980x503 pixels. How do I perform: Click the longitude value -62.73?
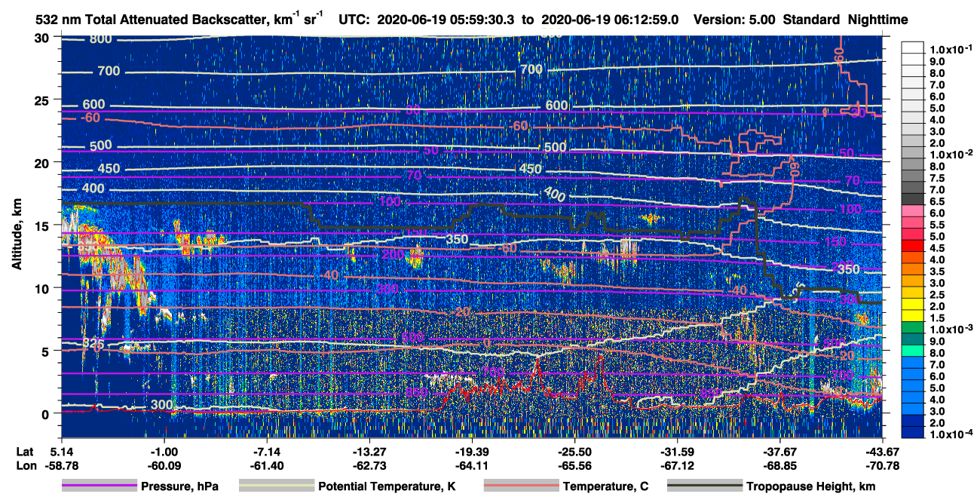pyautogui.click(x=369, y=466)
